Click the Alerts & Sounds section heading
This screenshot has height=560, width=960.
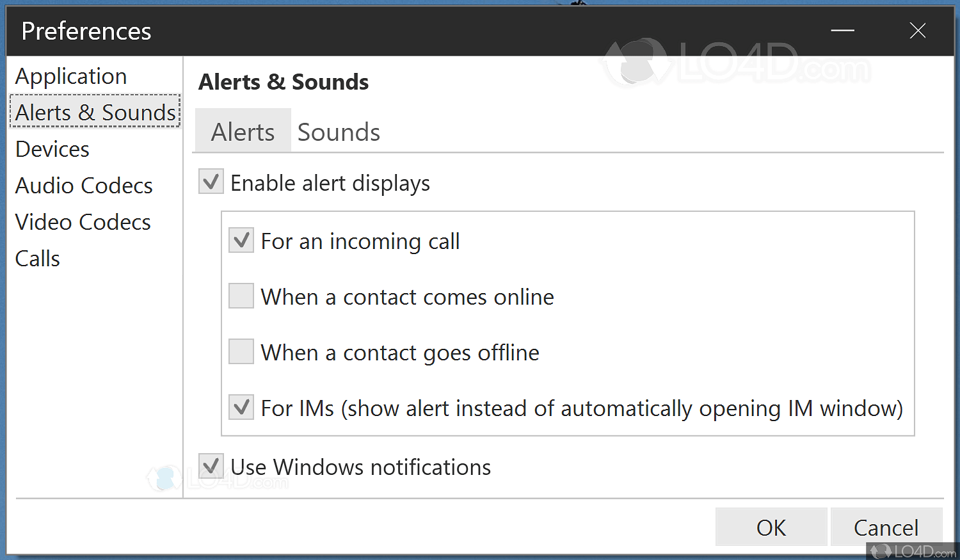tap(284, 82)
